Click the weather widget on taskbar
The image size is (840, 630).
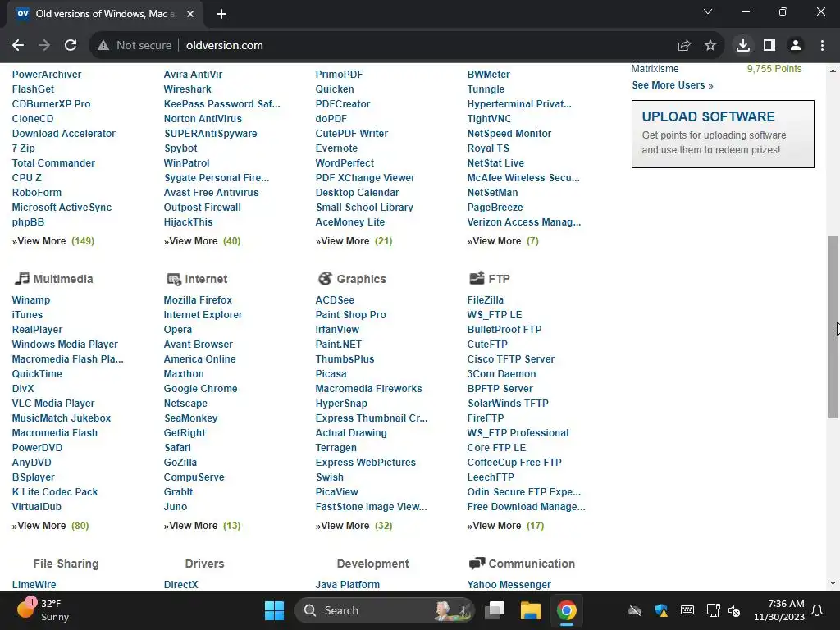[43, 610]
